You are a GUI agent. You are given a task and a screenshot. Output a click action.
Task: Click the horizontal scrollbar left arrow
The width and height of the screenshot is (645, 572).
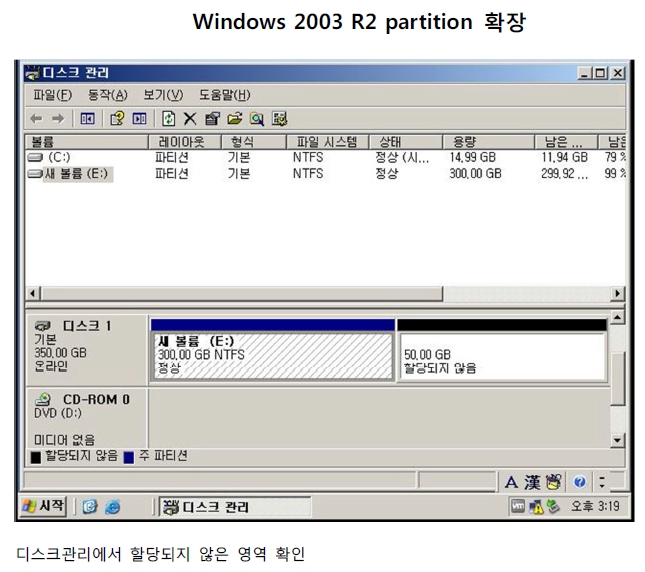click(32, 294)
